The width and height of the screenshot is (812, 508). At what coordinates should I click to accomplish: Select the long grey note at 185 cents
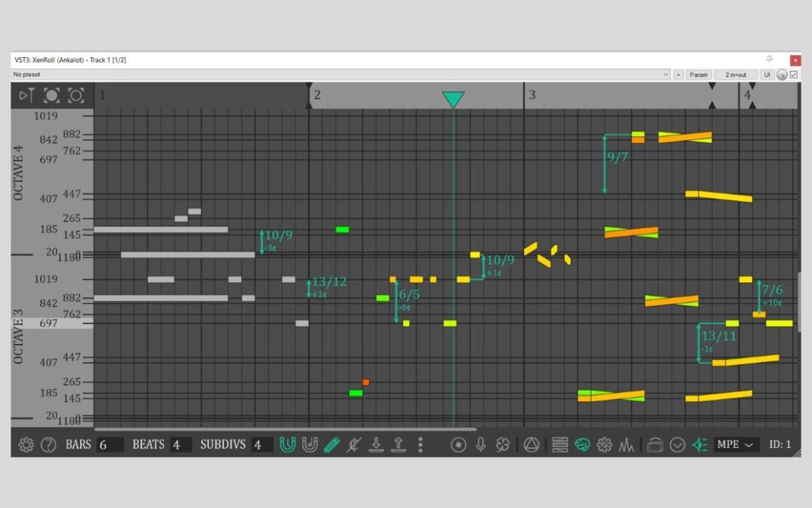coord(161,230)
